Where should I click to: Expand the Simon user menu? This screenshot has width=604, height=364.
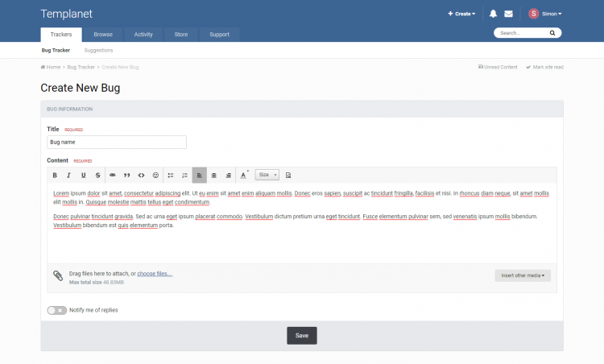(x=552, y=14)
